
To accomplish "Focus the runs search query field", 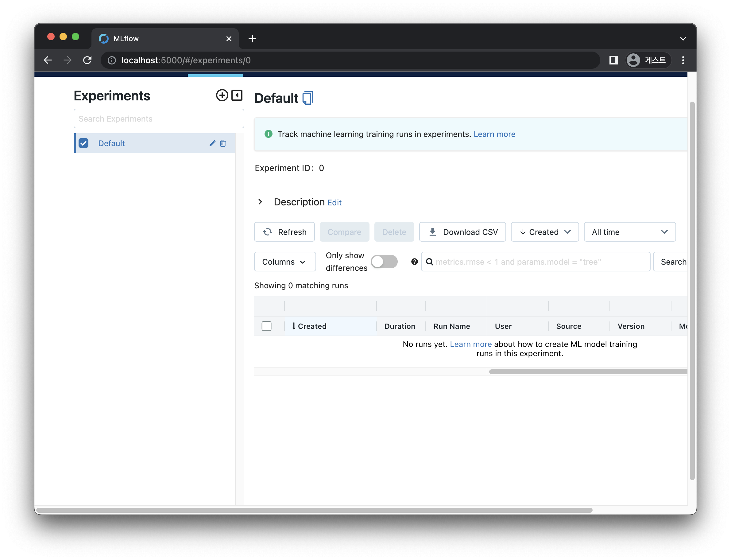I will coord(536,262).
